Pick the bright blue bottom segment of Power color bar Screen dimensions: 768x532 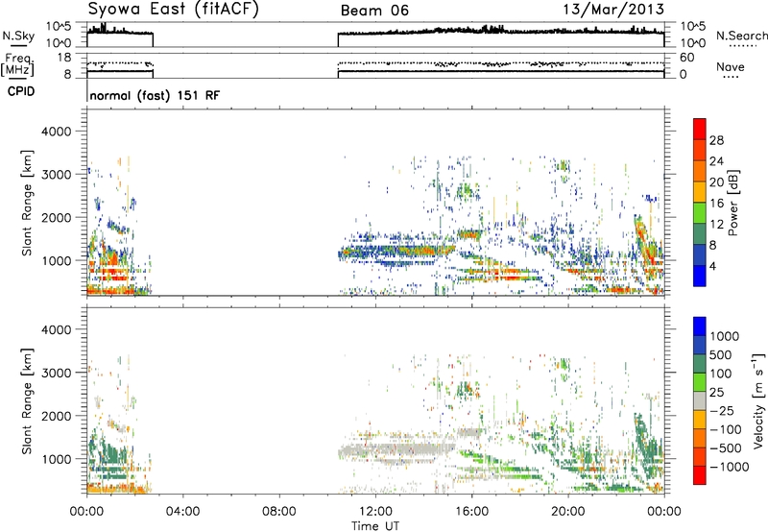point(700,276)
